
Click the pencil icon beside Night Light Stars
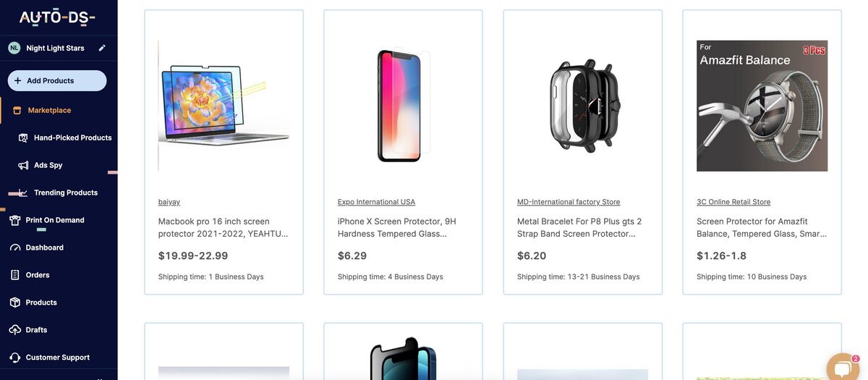(102, 48)
